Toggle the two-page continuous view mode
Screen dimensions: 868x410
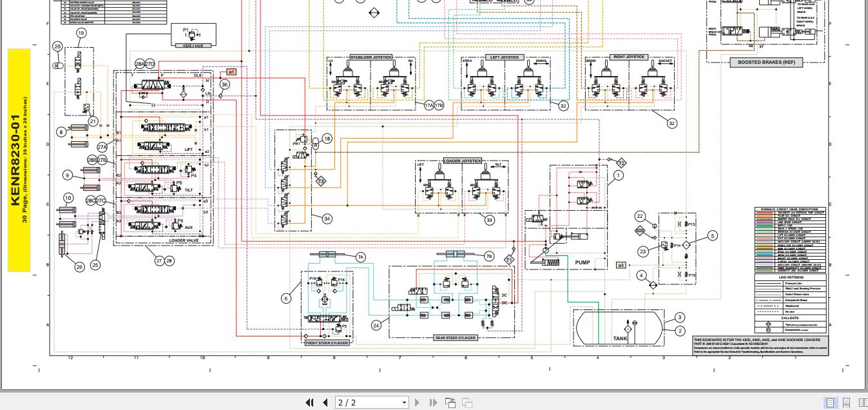pyautogui.click(x=867, y=402)
